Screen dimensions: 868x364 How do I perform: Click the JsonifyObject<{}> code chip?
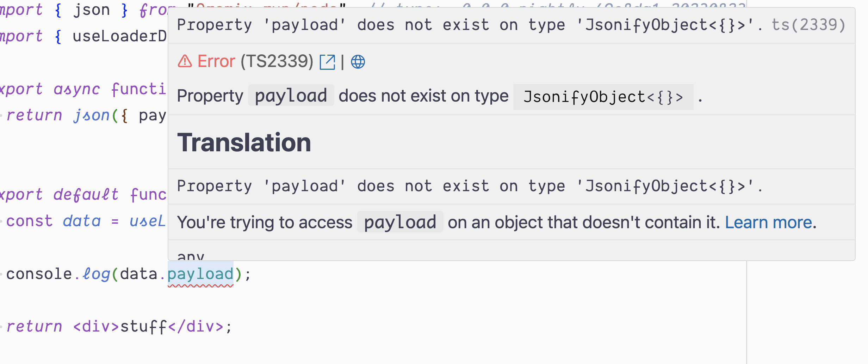coord(603,96)
